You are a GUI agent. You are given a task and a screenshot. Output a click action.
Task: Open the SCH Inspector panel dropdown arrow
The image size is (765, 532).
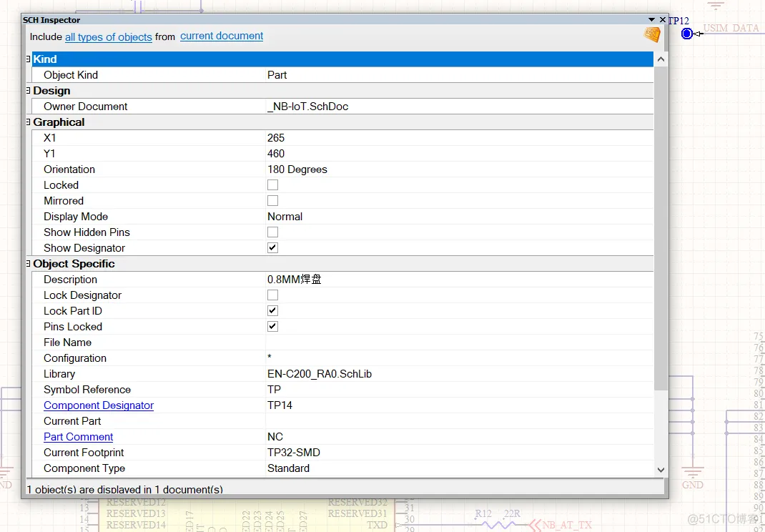(x=651, y=19)
